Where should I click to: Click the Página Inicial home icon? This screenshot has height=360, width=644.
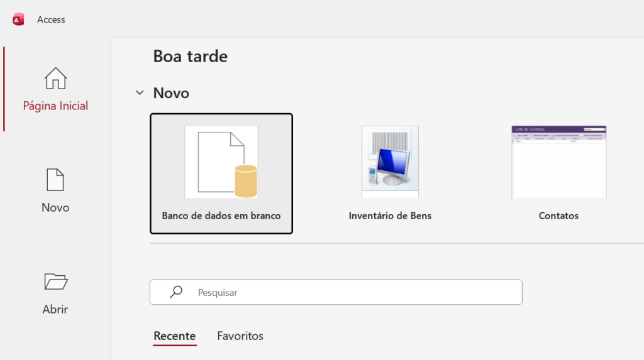tap(55, 79)
